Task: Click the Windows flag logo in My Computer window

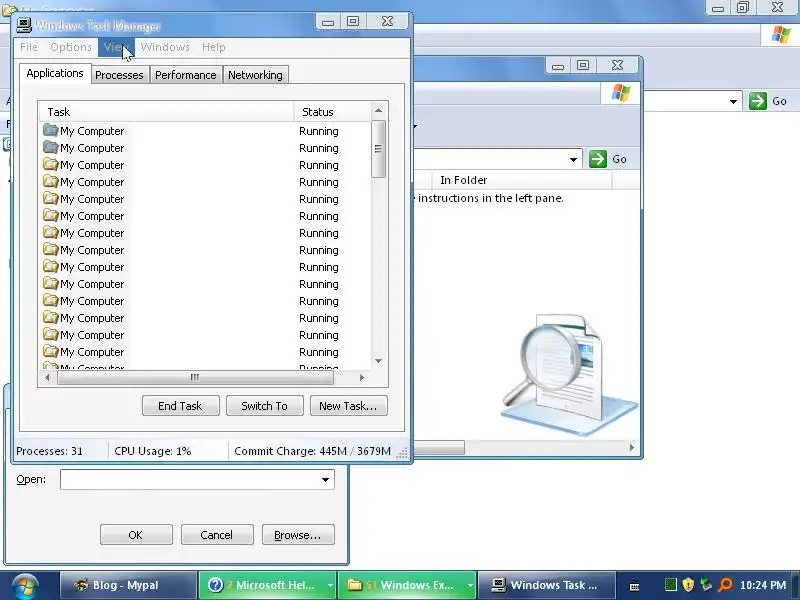Action: click(781, 35)
